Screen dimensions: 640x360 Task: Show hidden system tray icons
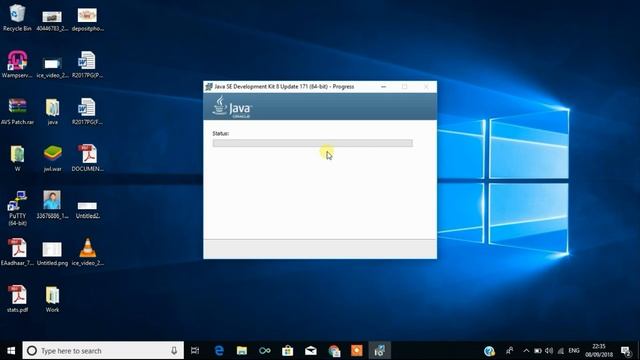pos(526,351)
